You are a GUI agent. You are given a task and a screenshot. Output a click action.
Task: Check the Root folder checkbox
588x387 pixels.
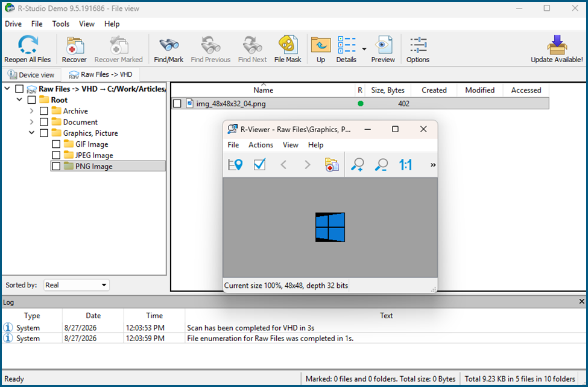(31, 100)
